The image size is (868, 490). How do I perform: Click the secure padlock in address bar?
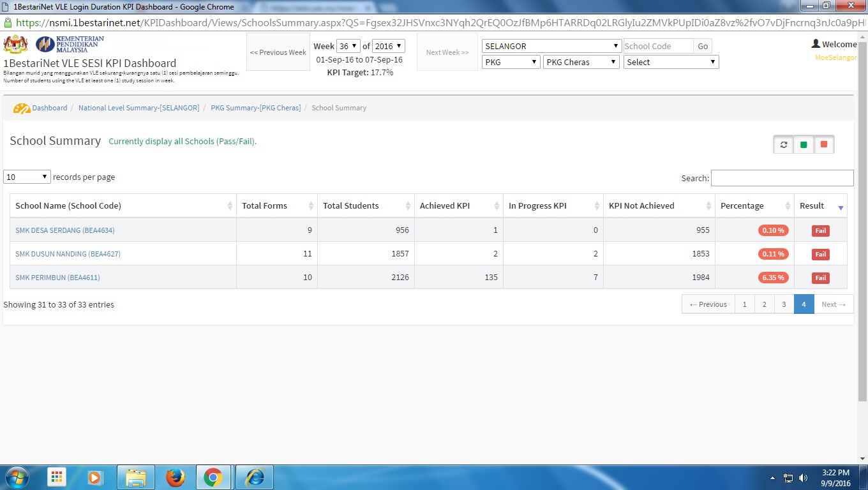click(x=8, y=22)
